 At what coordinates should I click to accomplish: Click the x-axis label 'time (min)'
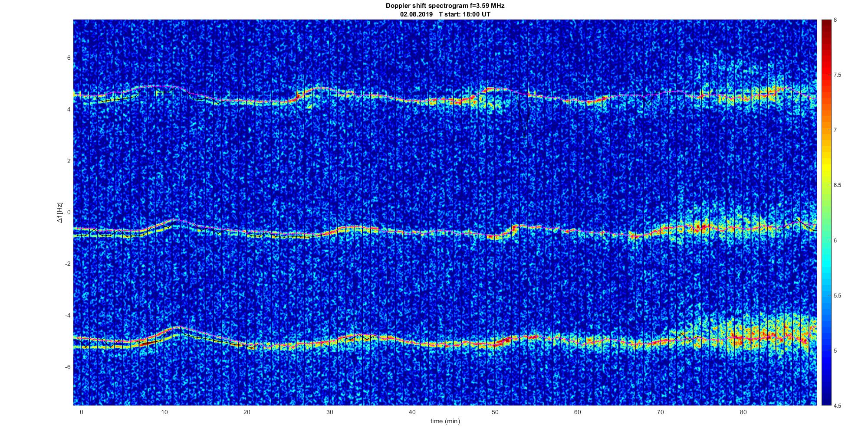(x=445, y=421)
